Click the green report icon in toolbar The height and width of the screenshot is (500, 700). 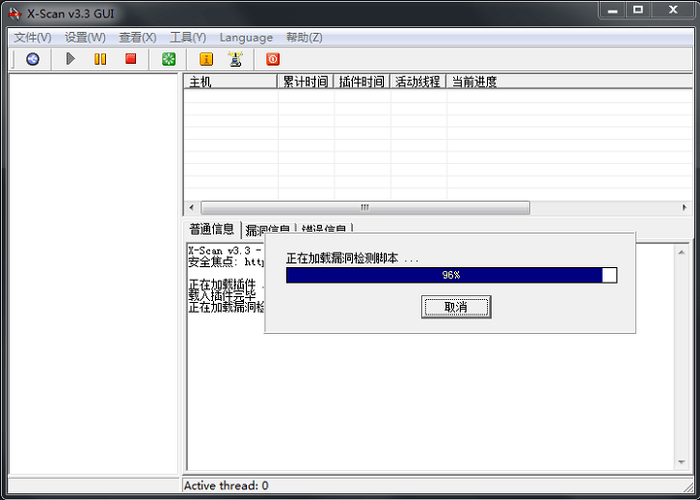[169, 59]
